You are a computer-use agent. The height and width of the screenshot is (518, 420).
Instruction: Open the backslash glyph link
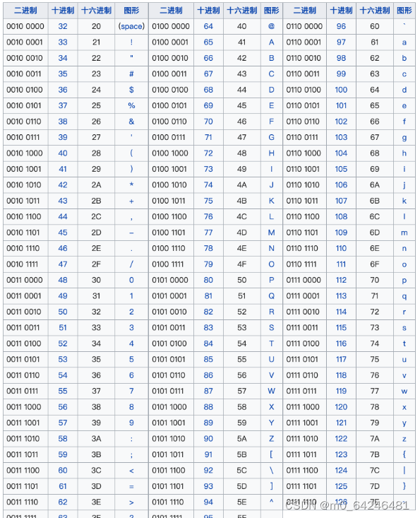[x=271, y=470]
